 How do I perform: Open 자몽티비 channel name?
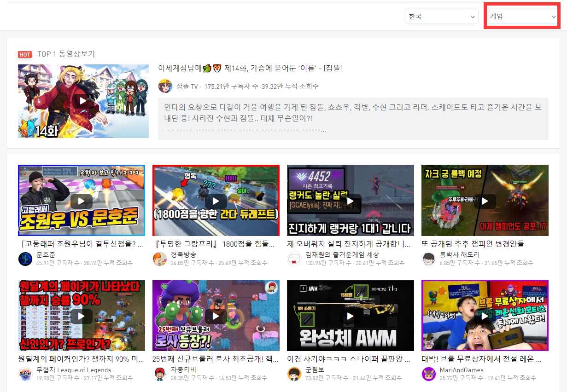(x=183, y=370)
